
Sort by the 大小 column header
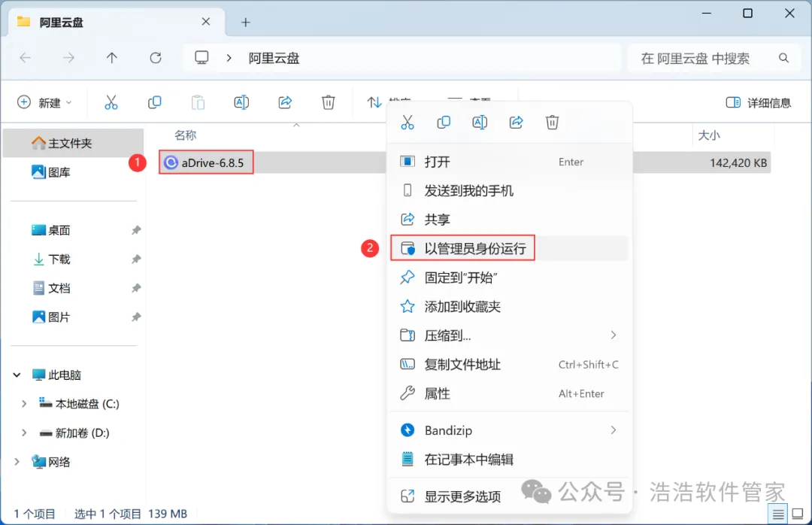[x=709, y=135]
